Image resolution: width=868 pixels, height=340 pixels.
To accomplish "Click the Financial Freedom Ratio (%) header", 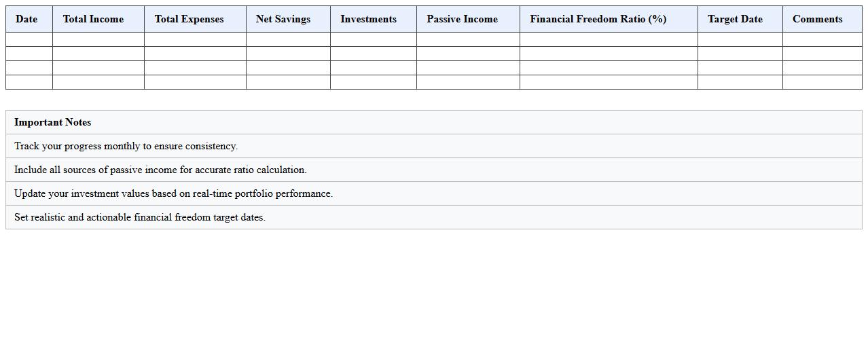I will click(598, 19).
